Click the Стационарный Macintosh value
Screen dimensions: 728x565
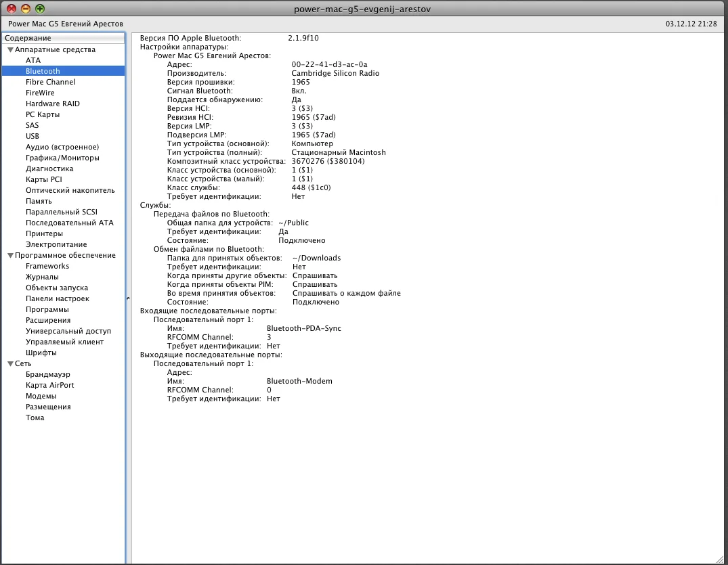point(339,153)
